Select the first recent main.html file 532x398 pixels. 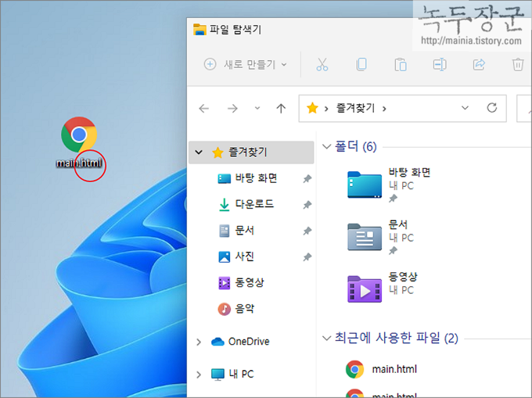click(x=381, y=369)
